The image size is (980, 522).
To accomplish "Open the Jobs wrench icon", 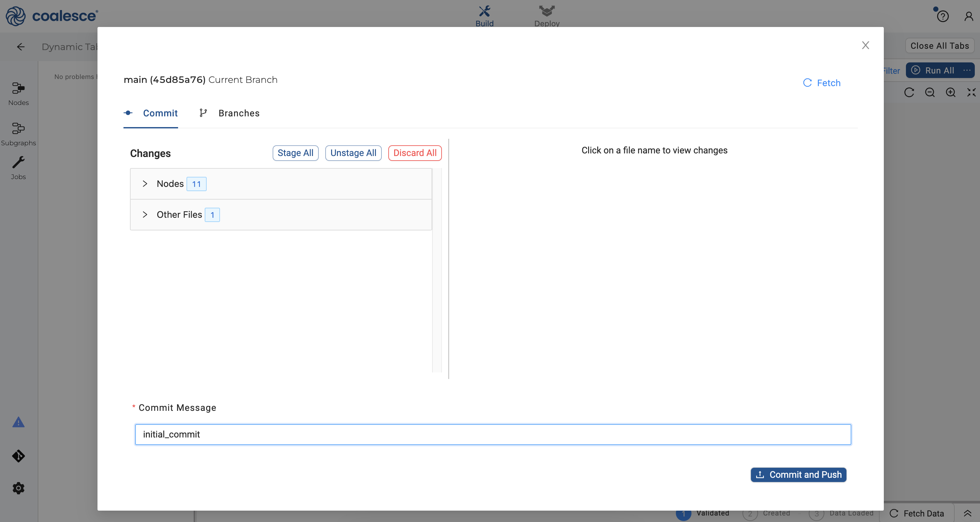I will coord(18,167).
